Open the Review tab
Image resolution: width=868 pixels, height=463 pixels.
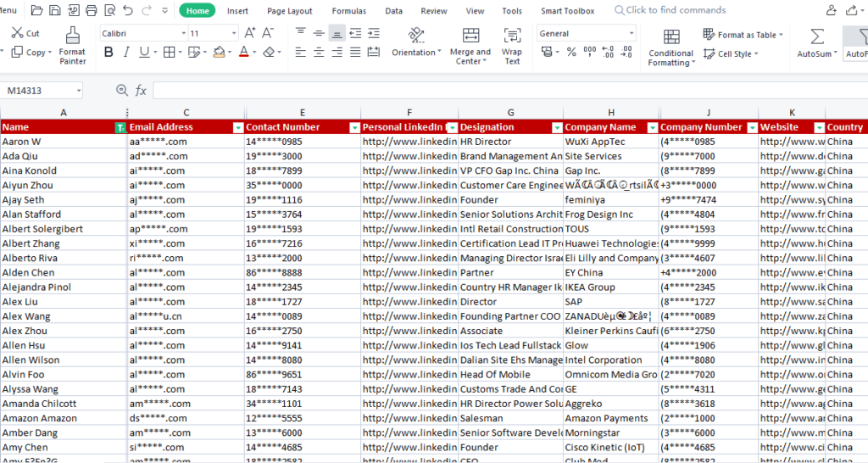tap(433, 10)
